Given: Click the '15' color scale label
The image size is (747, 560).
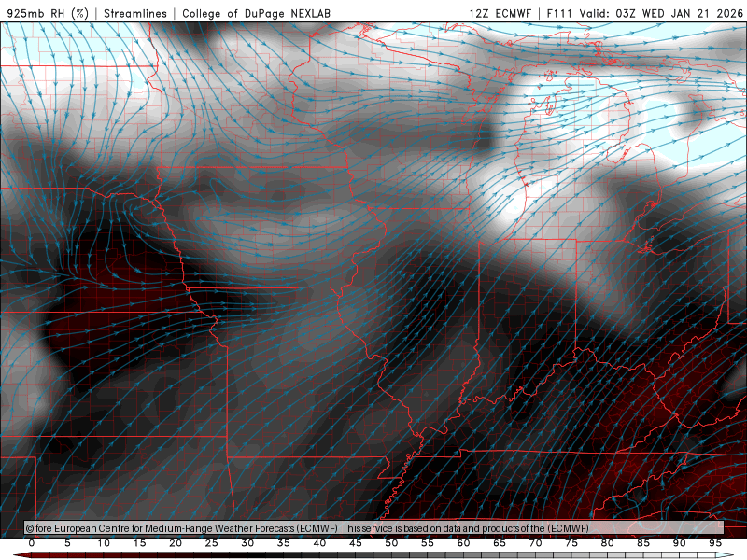Looking at the screenshot, I should pos(139,543).
